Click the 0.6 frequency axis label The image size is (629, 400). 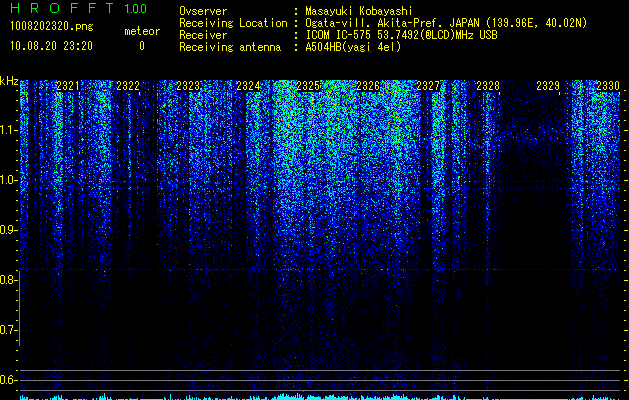coord(8,380)
